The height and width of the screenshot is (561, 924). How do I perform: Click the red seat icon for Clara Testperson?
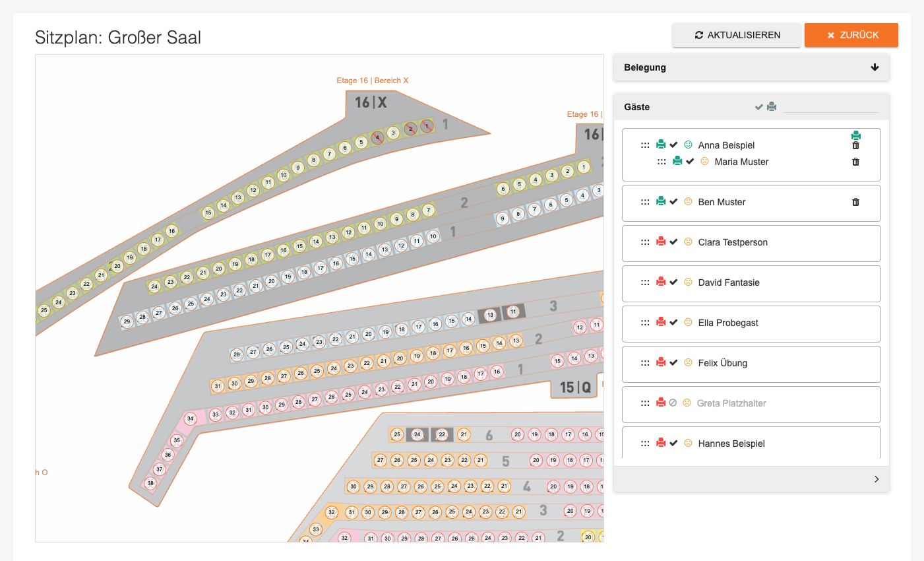pos(661,242)
